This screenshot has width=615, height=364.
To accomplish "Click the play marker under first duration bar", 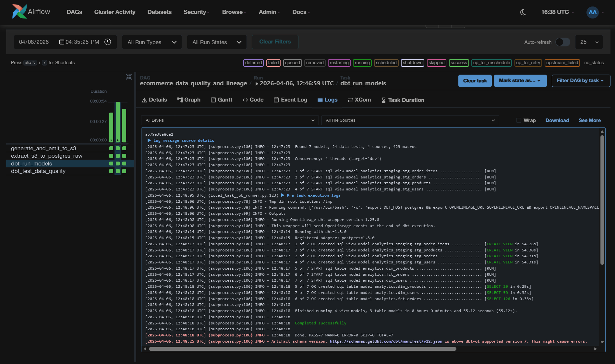I will pos(111,140).
